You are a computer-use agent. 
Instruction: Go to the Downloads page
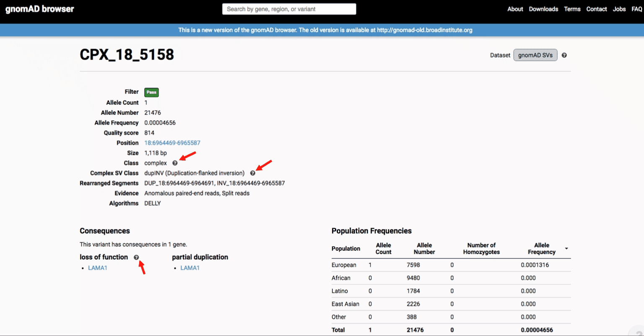[x=543, y=9]
